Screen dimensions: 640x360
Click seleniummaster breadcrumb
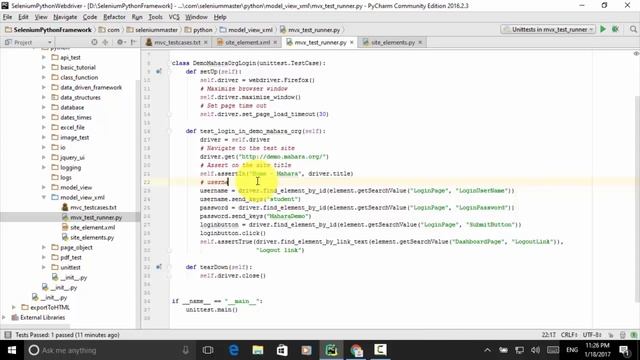pos(152,30)
